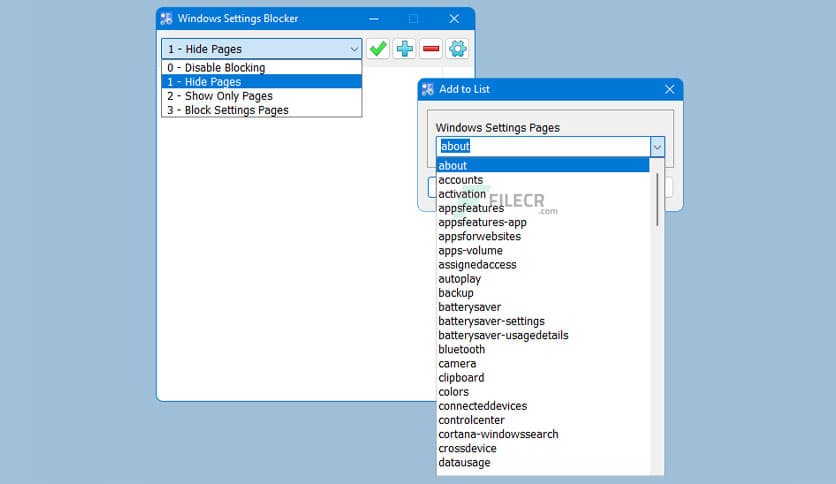
Task: Select 'apps-volume' entry
Action: pos(543,251)
